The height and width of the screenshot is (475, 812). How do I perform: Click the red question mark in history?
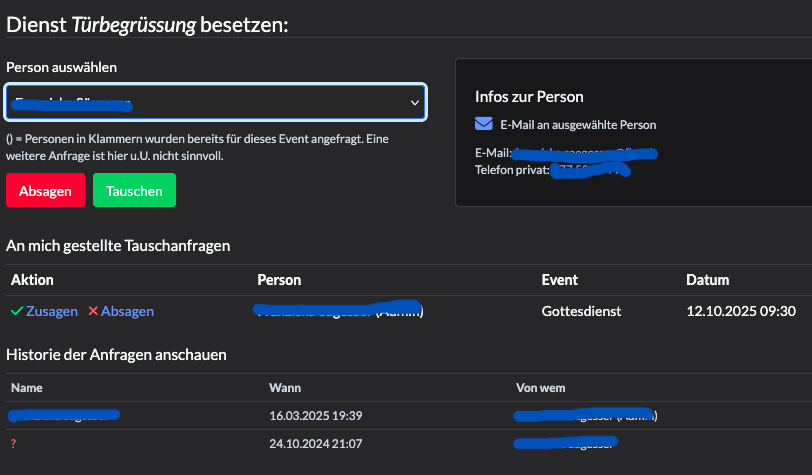[13, 443]
